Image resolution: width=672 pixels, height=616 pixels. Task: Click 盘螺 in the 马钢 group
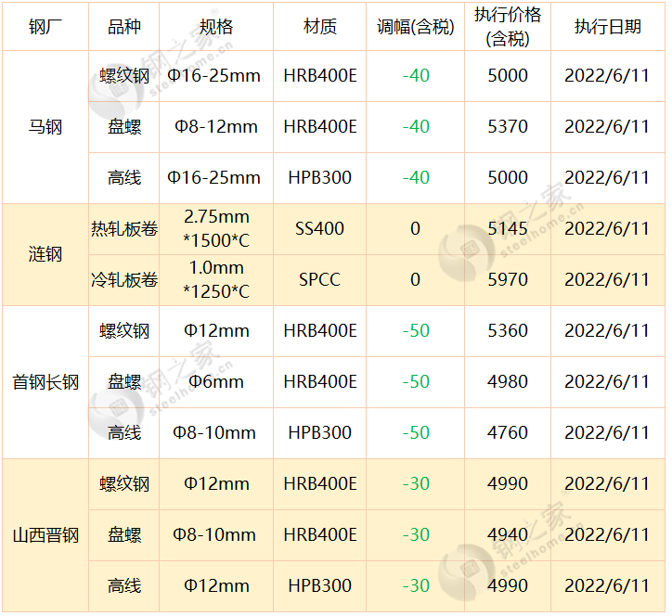(x=123, y=127)
